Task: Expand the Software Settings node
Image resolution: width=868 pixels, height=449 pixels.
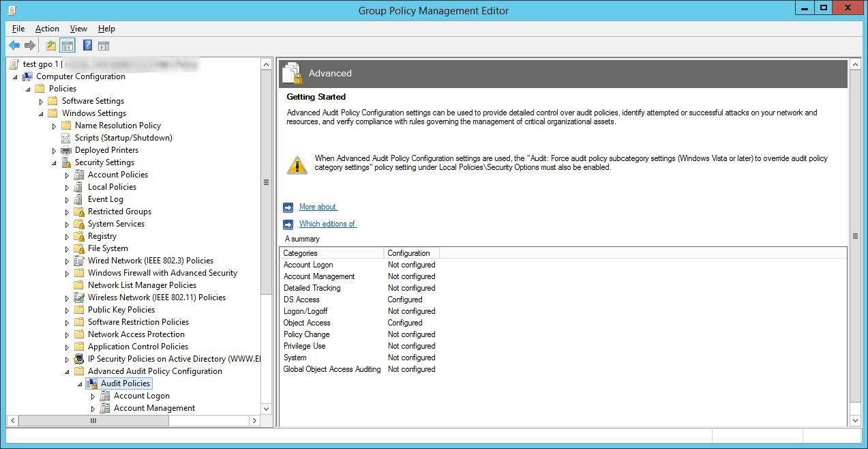Action: 41,101
